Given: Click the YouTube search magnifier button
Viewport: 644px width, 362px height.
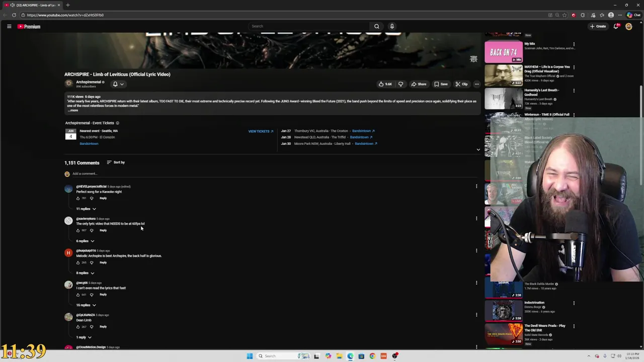Looking at the screenshot, I should [x=376, y=26].
